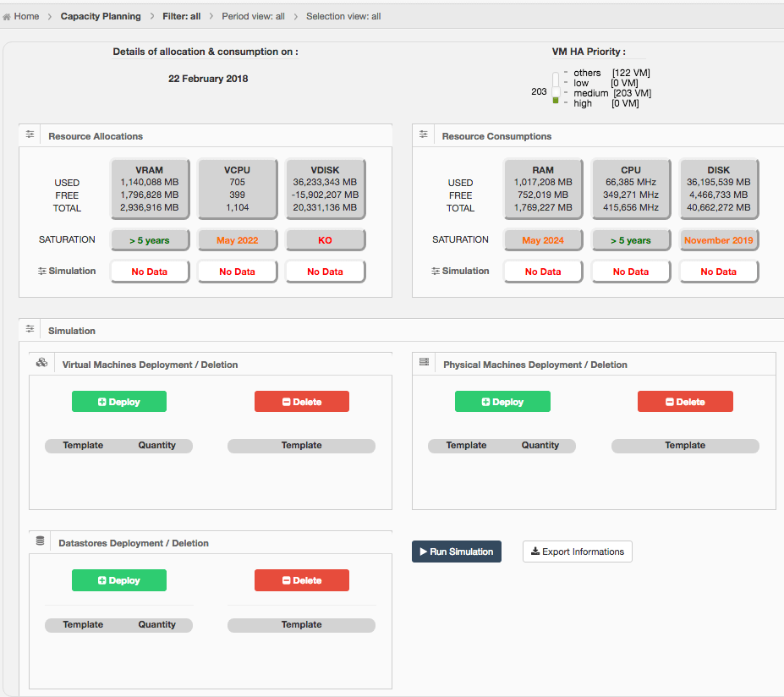Image resolution: width=784 pixels, height=697 pixels.
Task: Click Export Informations button
Action: [x=577, y=552]
